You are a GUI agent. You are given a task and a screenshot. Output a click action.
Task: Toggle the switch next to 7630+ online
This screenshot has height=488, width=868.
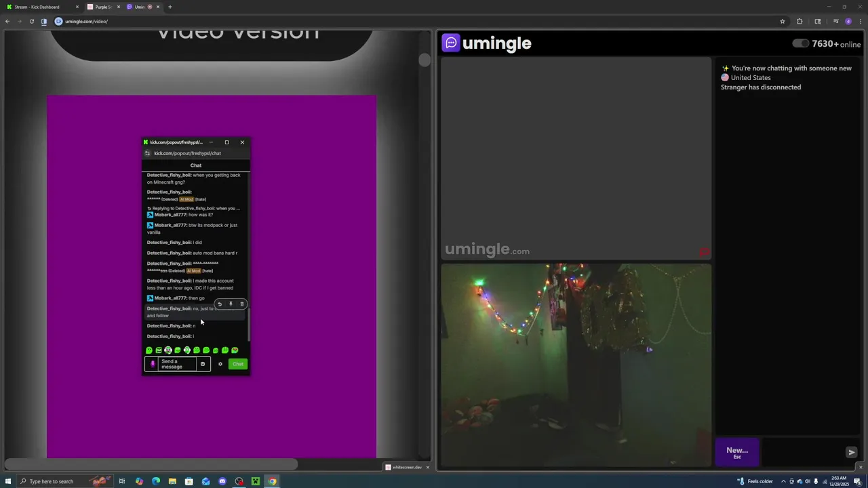(801, 43)
